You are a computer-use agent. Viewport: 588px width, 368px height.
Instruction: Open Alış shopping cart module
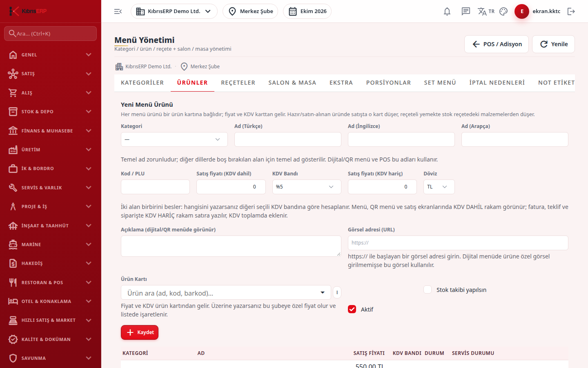(x=51, y=93)
